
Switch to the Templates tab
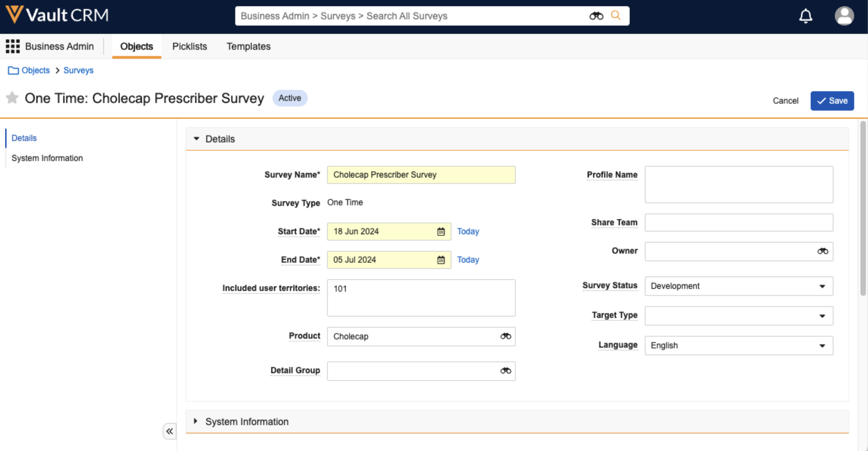[x=248, y=46]
